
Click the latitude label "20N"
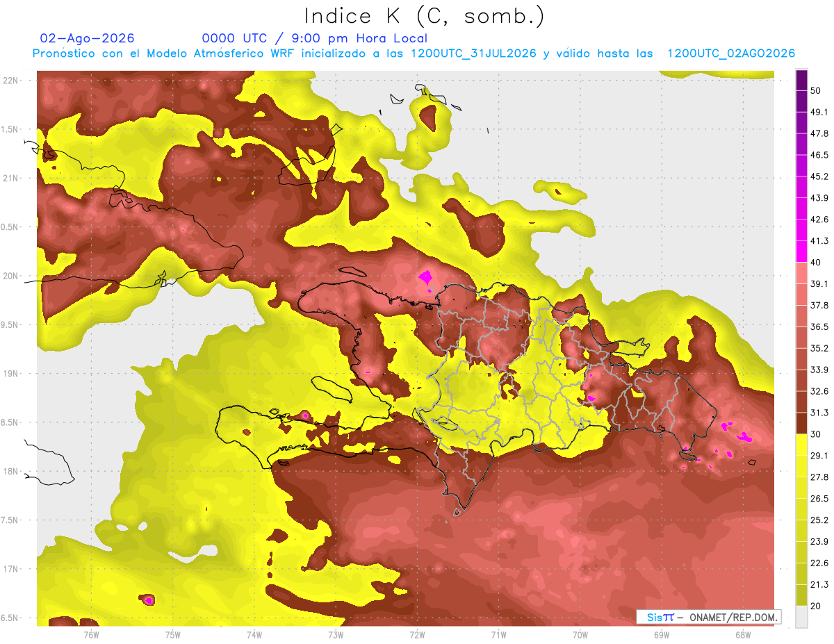coord(10,276)
